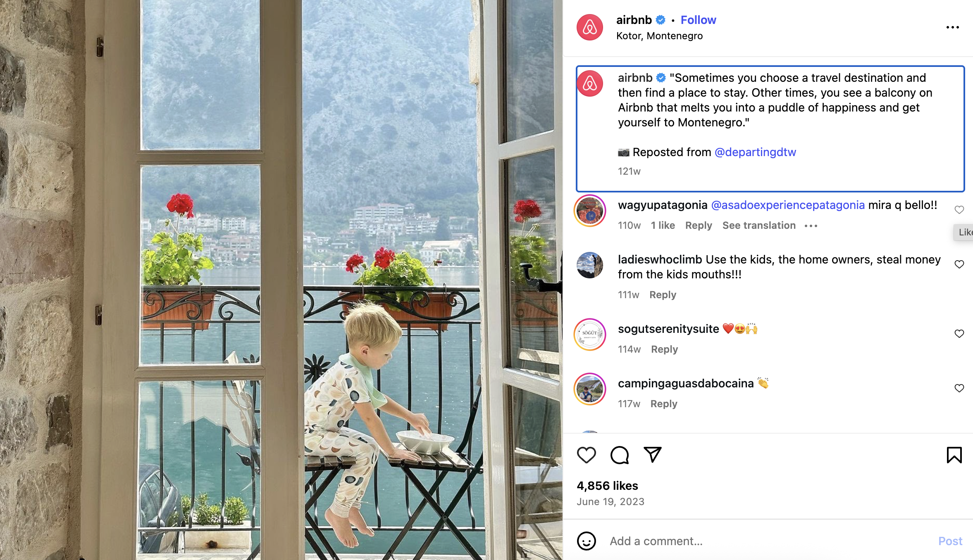The width and height of the screenshot is (973, 560).
Task: Open the comment bubble icon
Action: [x=620, y=455]
